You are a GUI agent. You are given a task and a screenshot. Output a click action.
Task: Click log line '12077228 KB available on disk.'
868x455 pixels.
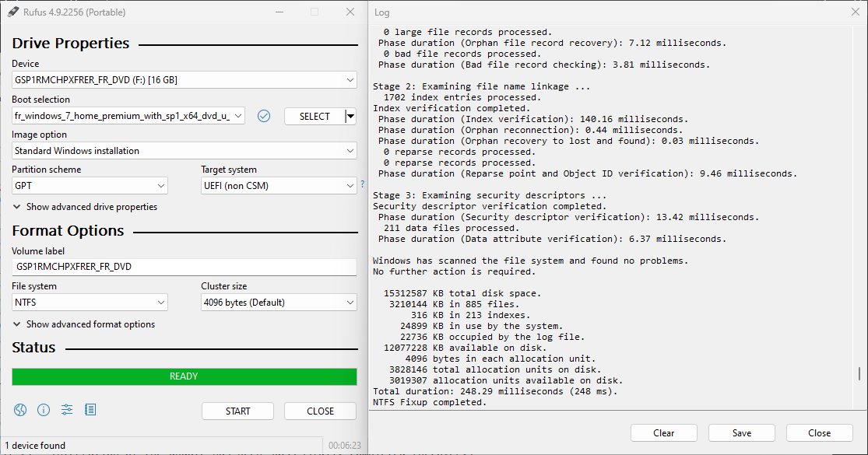[465, 348]
